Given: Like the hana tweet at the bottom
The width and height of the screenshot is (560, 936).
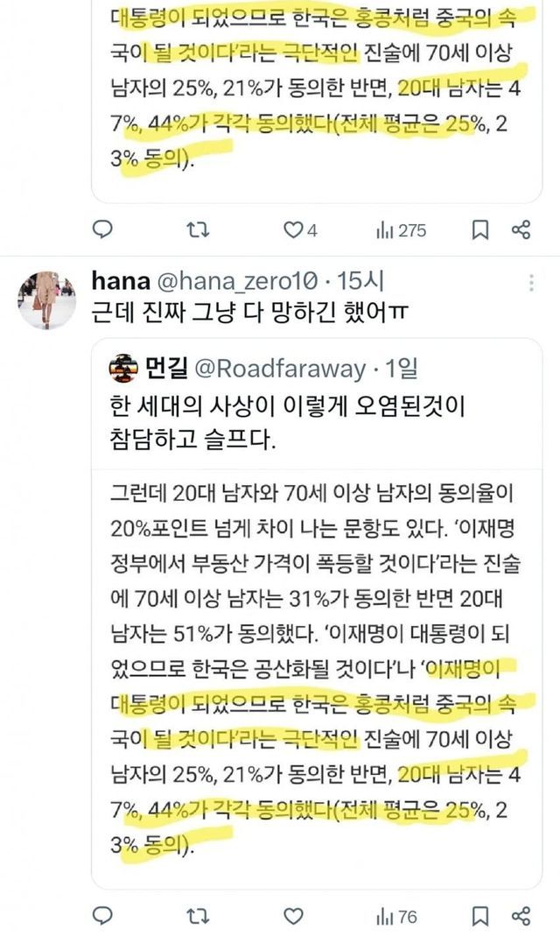Looking at the screenshot, I should coord(293,917).
